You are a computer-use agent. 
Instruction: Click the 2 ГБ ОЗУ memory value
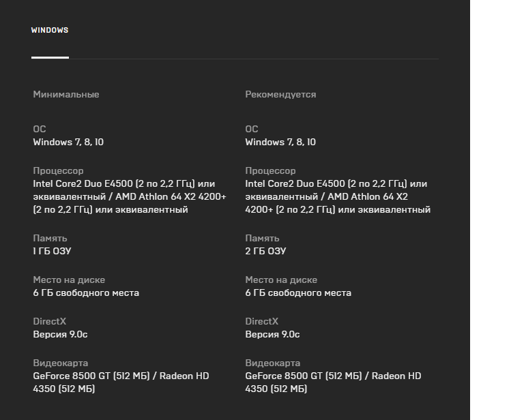(265, 251)
